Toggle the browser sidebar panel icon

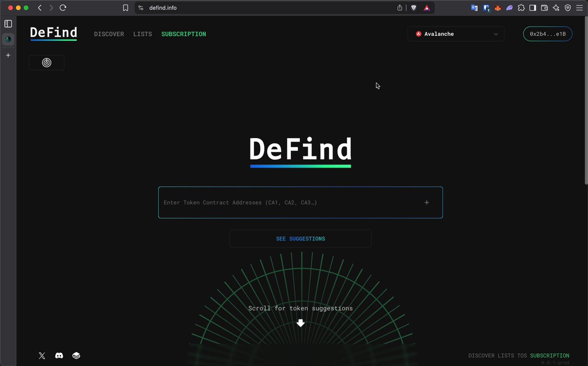point(533,8)
